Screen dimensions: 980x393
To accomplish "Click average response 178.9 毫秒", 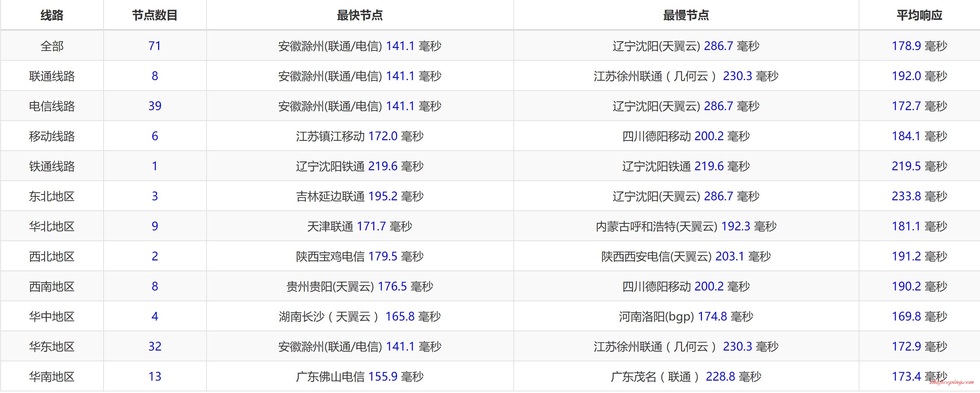I will 920,46.
